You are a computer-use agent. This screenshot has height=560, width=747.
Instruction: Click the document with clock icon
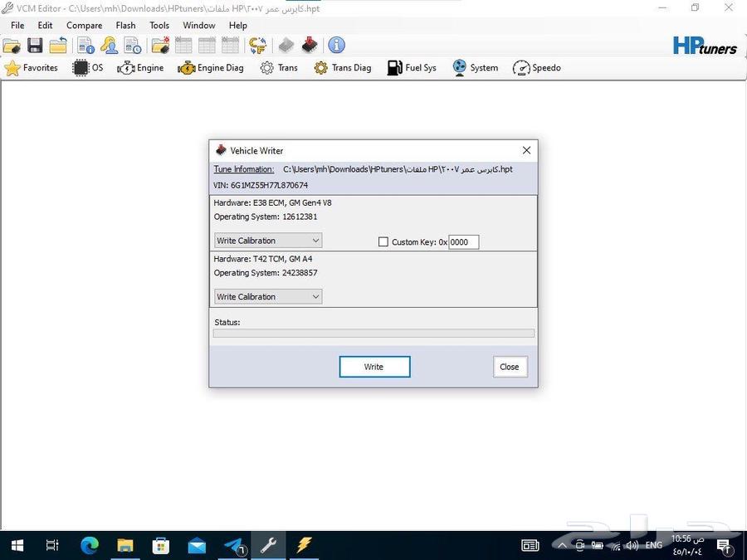click(133, 46)
